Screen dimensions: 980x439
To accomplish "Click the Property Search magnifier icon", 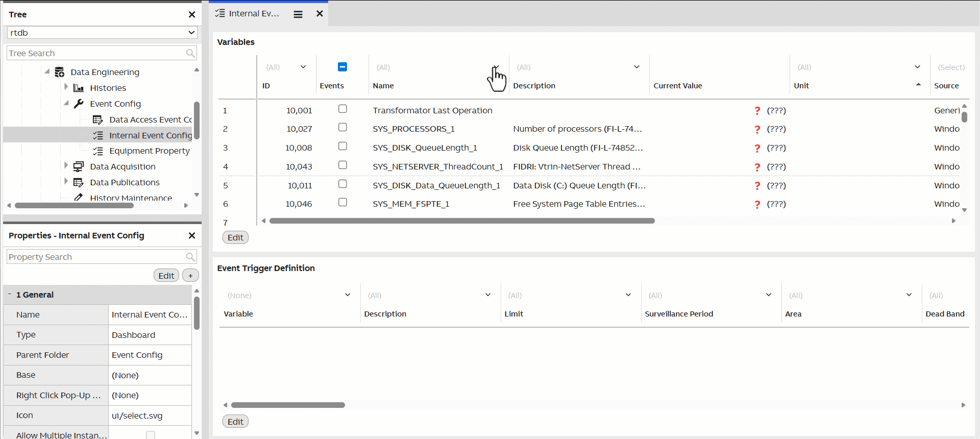I will pos(190,257).
